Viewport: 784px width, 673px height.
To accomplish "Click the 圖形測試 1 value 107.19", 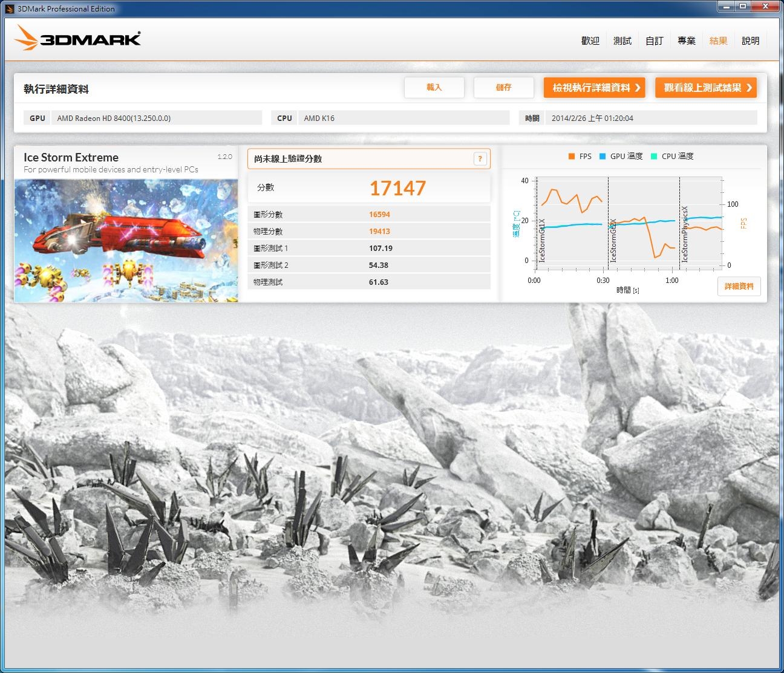I will (x=381, y=248).
